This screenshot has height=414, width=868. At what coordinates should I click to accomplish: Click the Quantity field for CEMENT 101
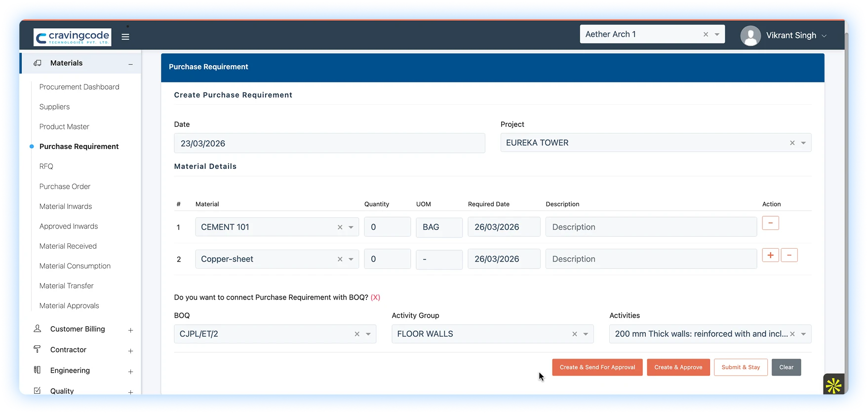(x=388, y=227)
